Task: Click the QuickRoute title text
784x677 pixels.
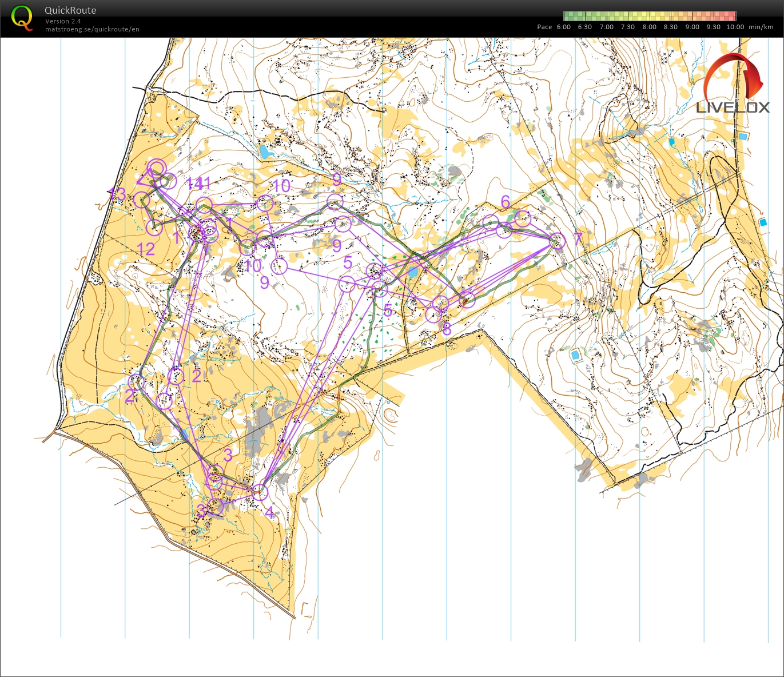Action: pyautogui.click(x=70, y=10)
